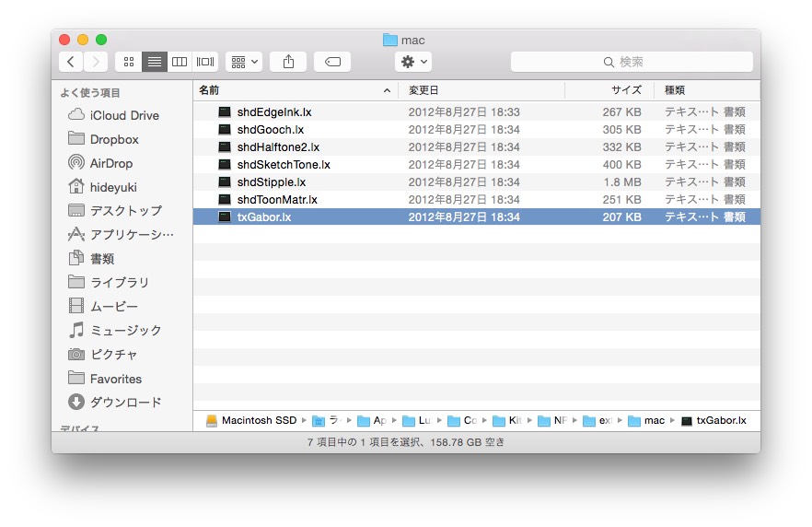812x527 pixels.
Task: Switch to icon view mode
Action: tap(128, 62)
